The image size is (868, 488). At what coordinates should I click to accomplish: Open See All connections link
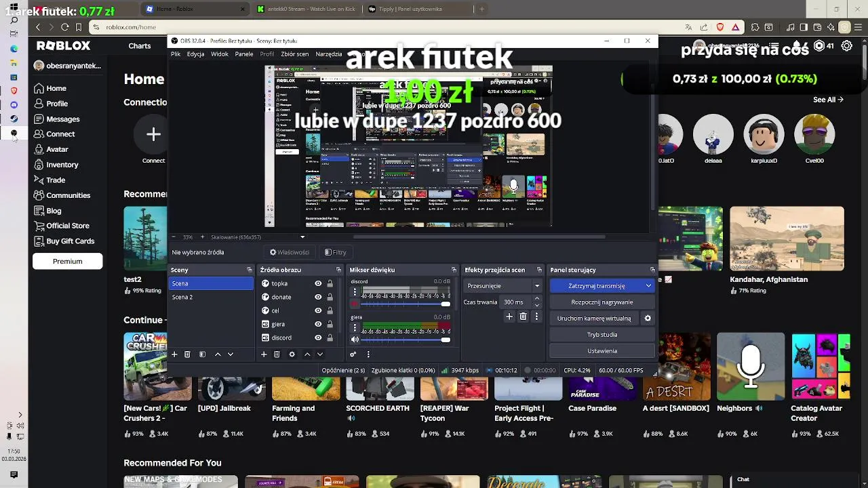pos(828,100)
